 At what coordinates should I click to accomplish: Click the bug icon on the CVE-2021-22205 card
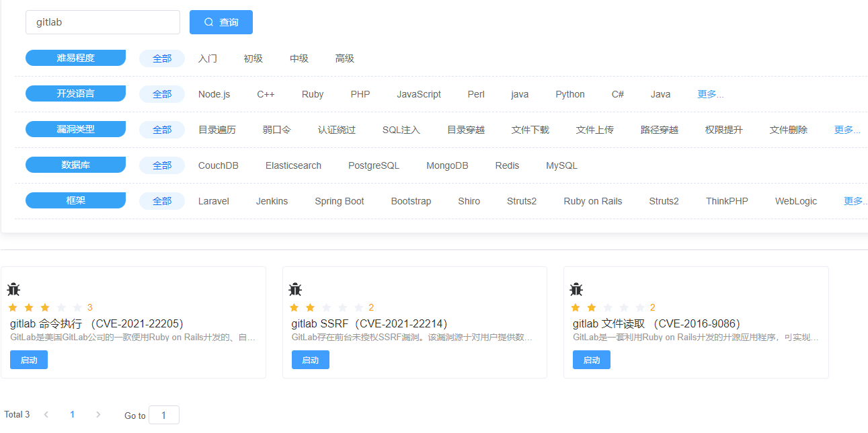(x=13, y=290)
